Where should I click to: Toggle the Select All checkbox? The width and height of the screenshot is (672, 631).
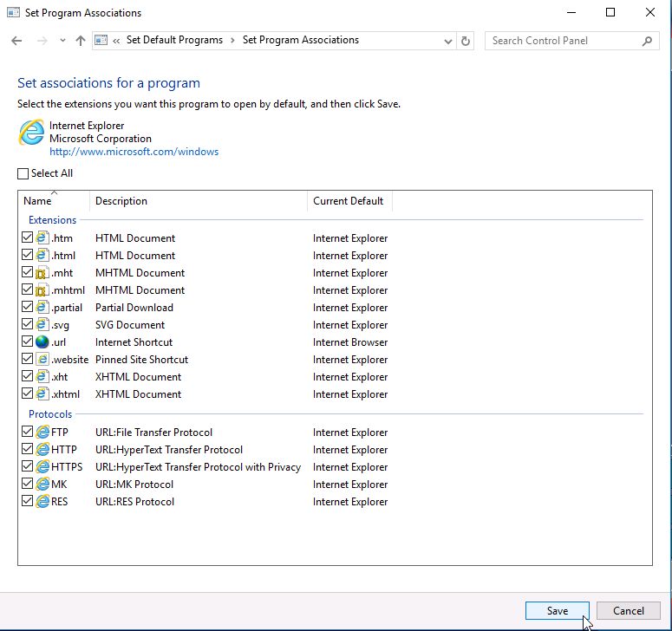(x=23, y=173)
